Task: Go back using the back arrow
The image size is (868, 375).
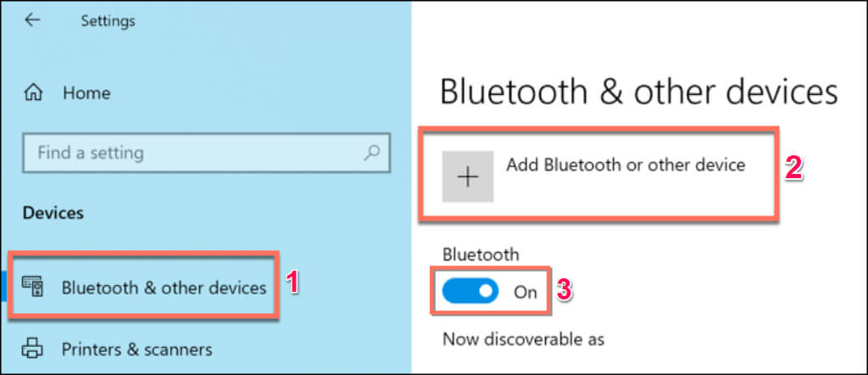Action: coord(33,20)
